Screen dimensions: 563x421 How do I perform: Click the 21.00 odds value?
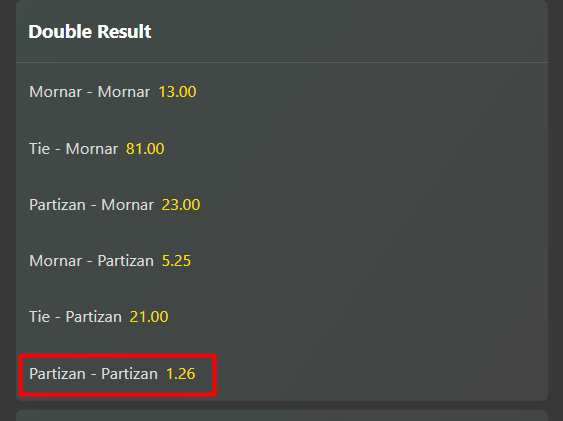tap(149, 317)
